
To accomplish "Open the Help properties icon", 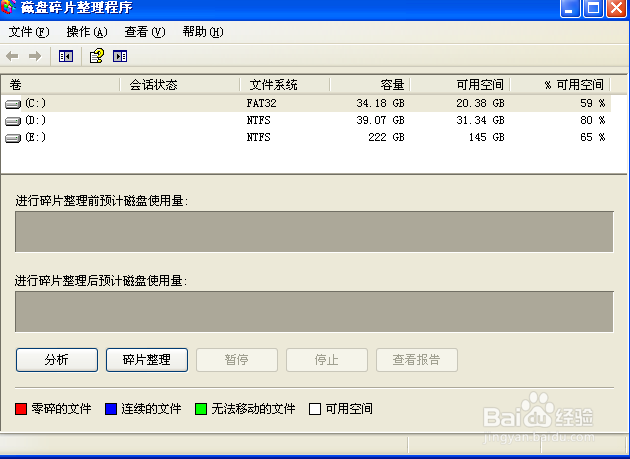I will (x=97, y=56).
